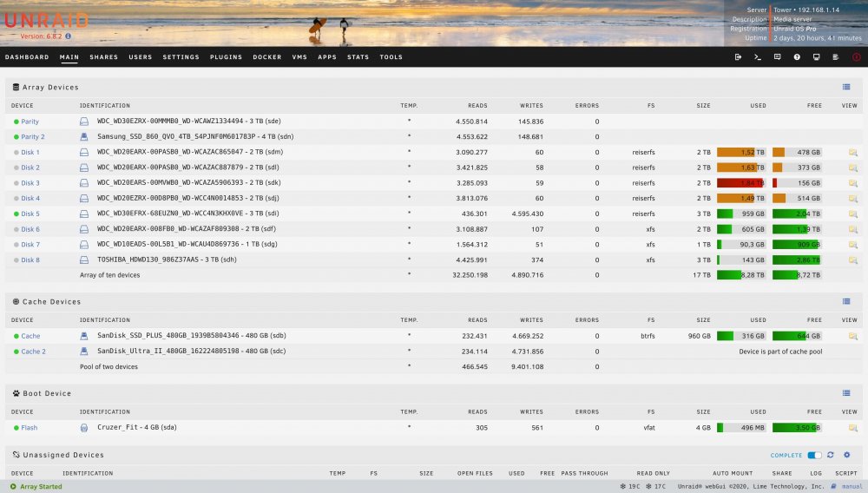Open the Cache 2 device link
Image resolution: width=868 pixels, height=493 pixels.
[33, 352]
